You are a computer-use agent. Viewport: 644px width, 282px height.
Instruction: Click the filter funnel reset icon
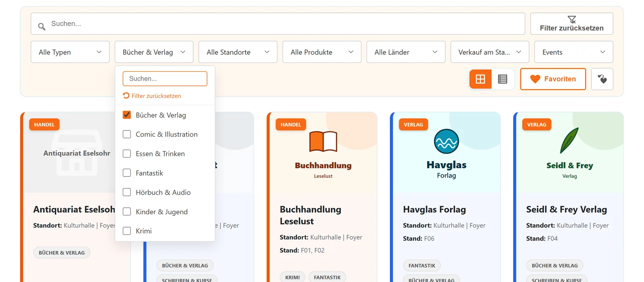(572, 19)
